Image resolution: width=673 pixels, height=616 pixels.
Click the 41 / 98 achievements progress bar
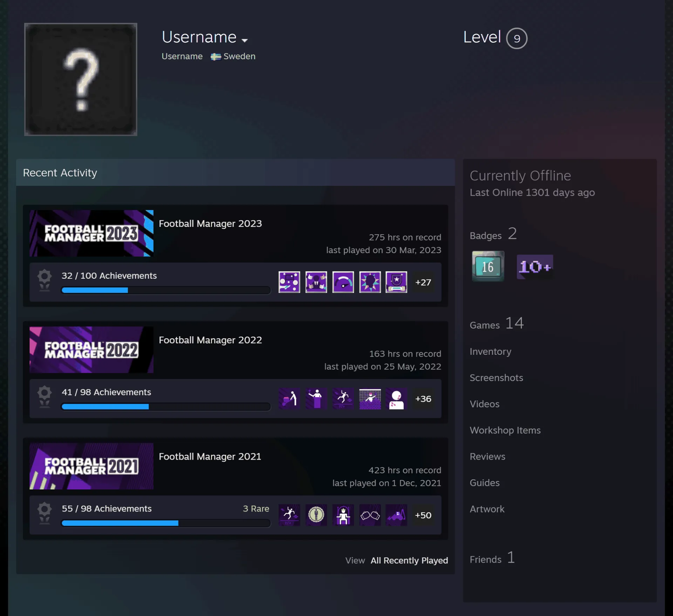[166, 406]
